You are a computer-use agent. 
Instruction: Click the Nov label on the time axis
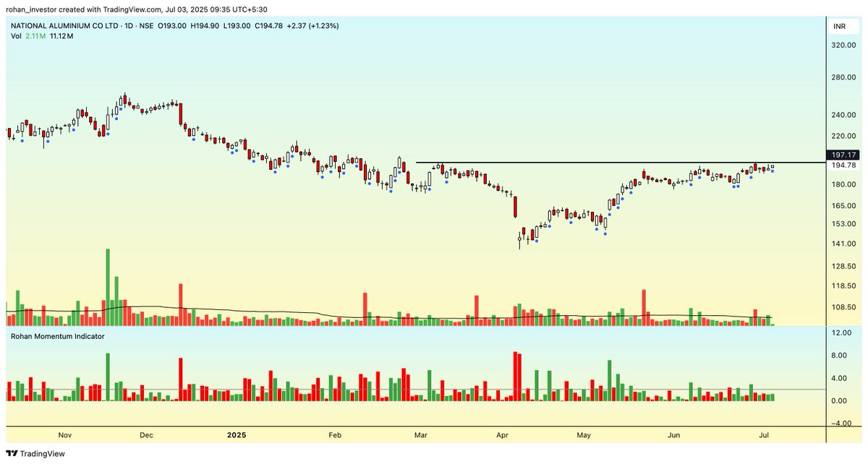coord(65,435)
